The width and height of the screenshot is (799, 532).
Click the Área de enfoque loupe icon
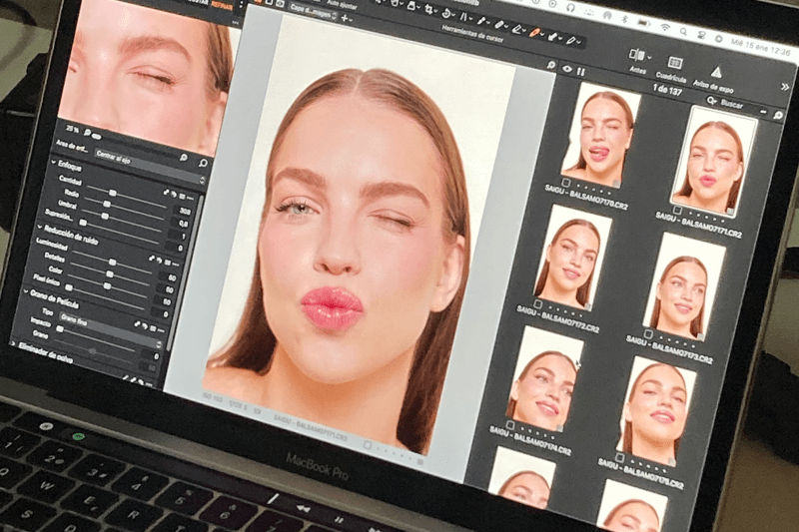[x=203, y=163]
